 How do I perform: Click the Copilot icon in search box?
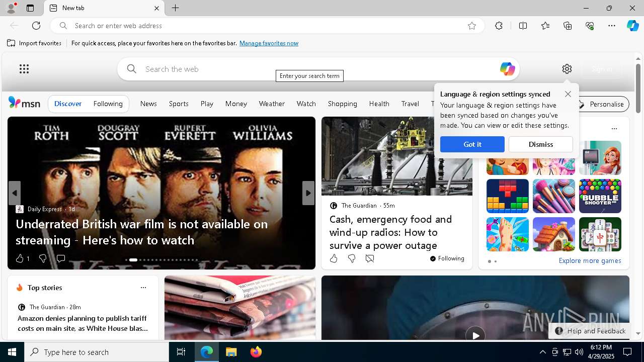[507, 69]
